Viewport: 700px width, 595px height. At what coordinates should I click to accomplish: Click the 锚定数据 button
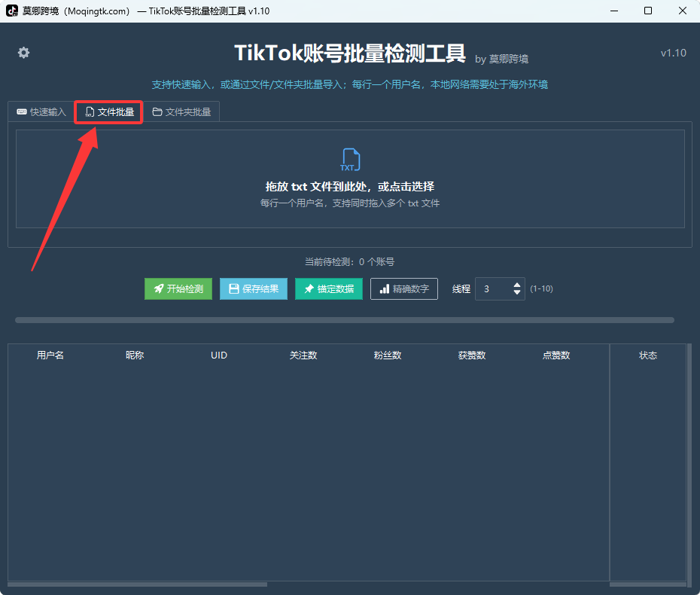pos(329,289)
